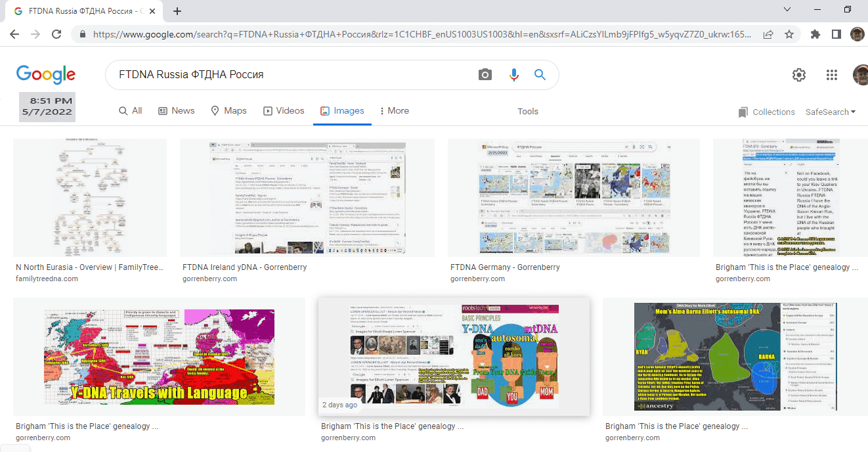Share this page from address bar
The height and width of the screenshot is (452, 868).
click(768, 34)
